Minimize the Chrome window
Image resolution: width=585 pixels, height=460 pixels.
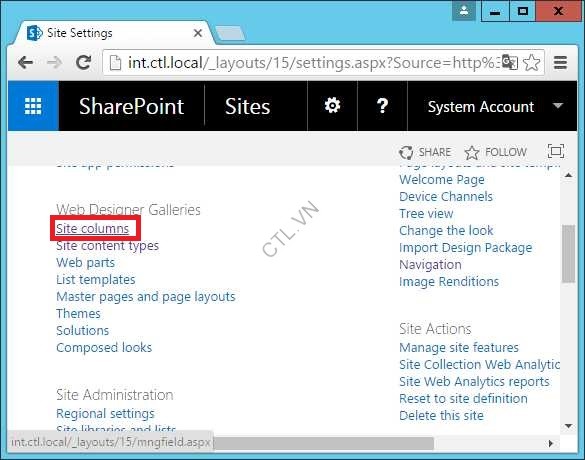click(495, 11)
